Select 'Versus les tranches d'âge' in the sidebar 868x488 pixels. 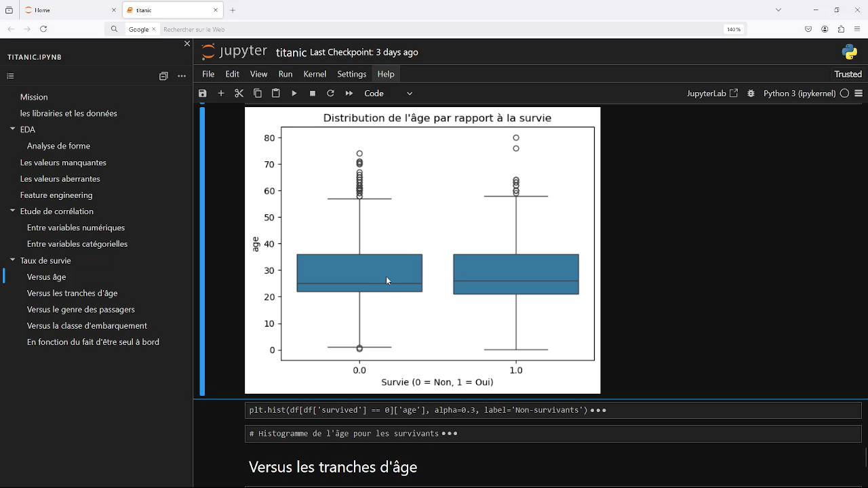72,293
